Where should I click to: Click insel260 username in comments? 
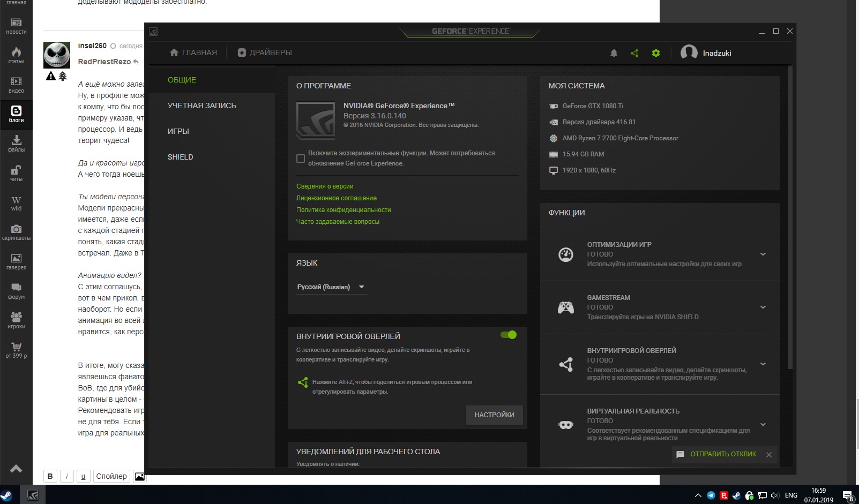tap(92, 46)
